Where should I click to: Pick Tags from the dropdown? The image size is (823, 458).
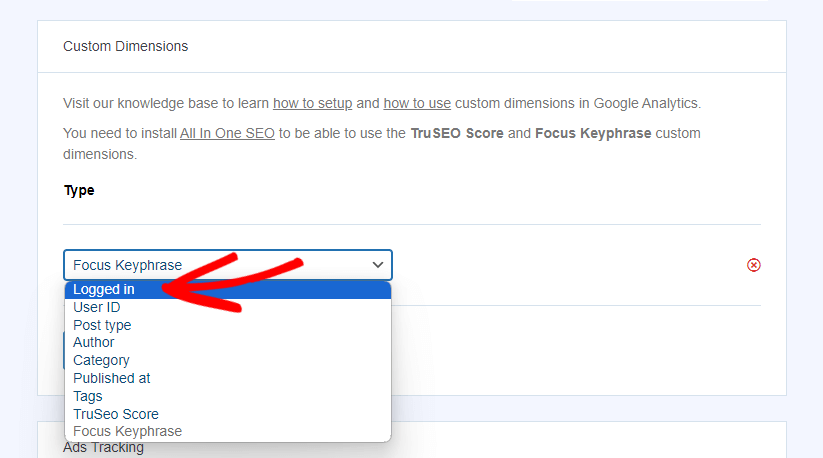tap(228, 396)
